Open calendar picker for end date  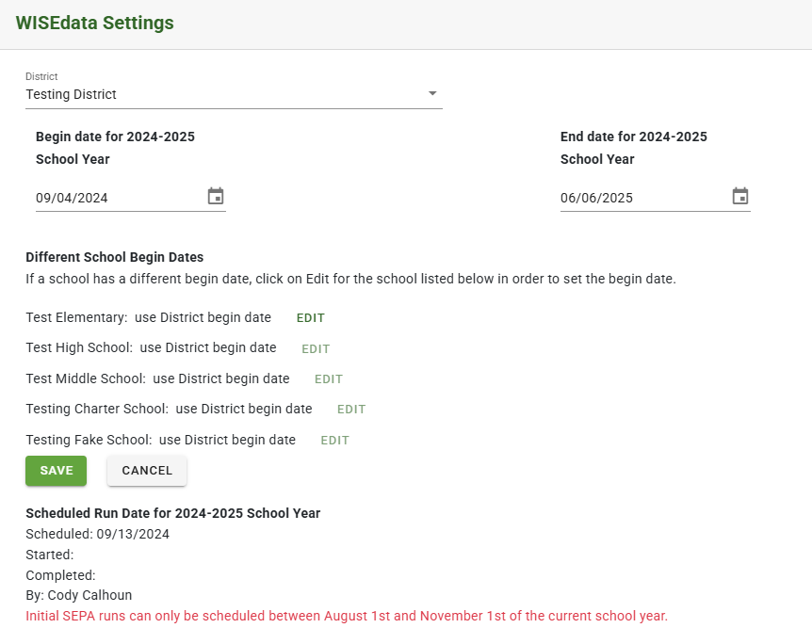[740, 196]
